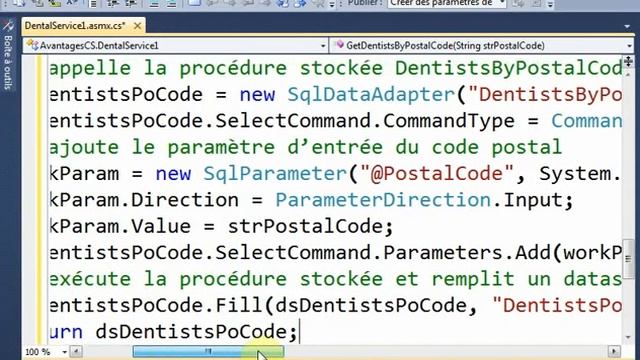Click the horizontal scrollbar right arrow

pyautogui.click(x=614, y=351)
